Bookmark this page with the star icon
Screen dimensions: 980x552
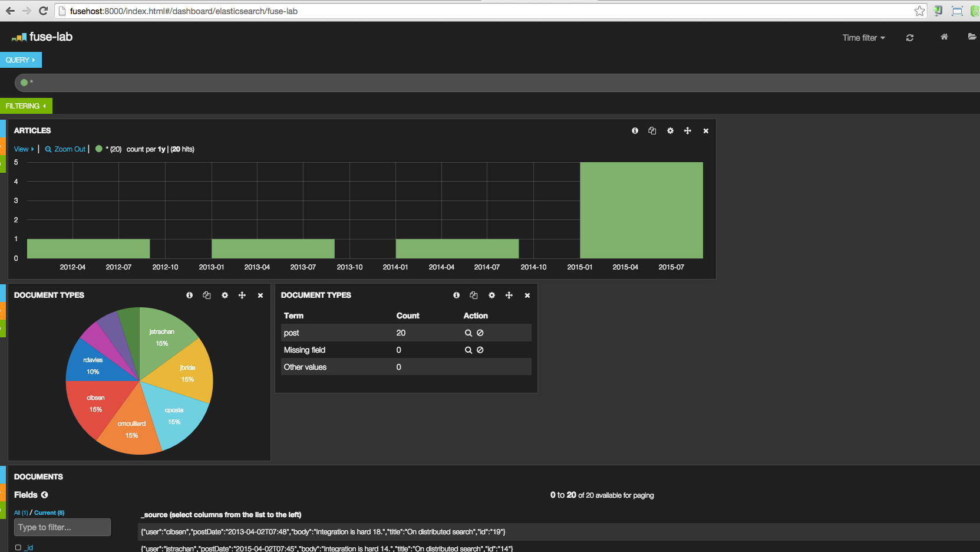tap(919, 11)
